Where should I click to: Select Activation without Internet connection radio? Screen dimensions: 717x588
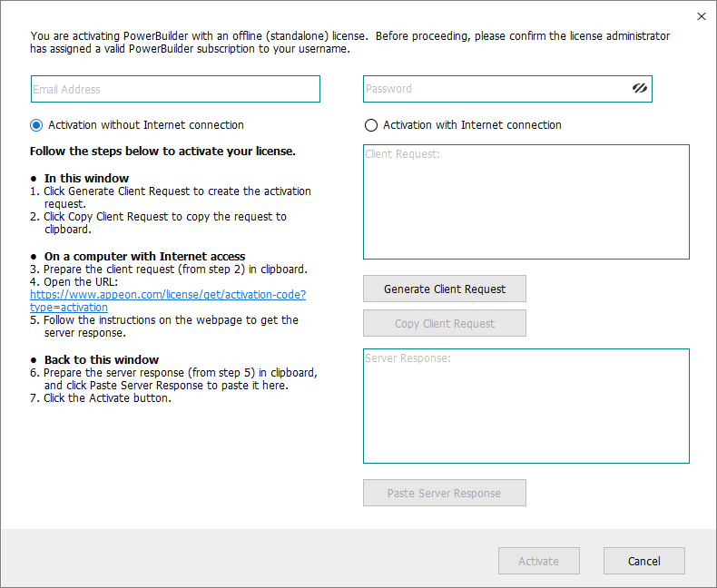tap(36, 125)
